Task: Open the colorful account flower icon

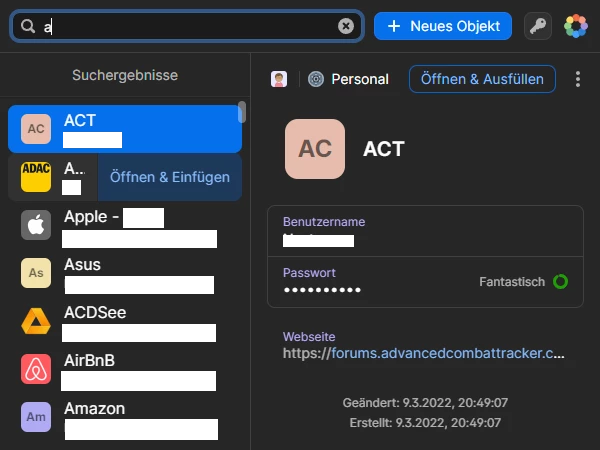Action: [576, 26]
